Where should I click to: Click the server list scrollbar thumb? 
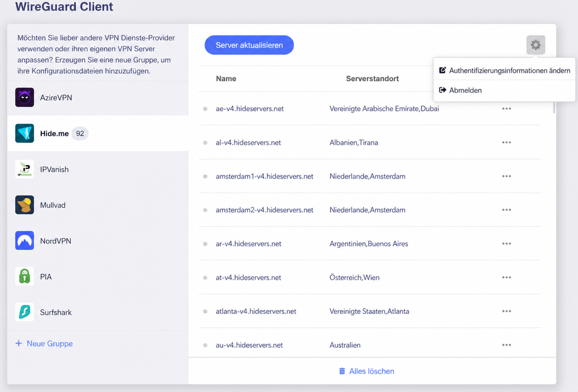[554, 107]
